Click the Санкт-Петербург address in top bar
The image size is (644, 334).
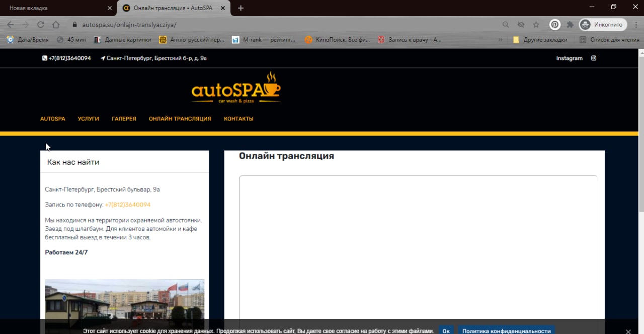pyautogui.click(x=153, y=58)
